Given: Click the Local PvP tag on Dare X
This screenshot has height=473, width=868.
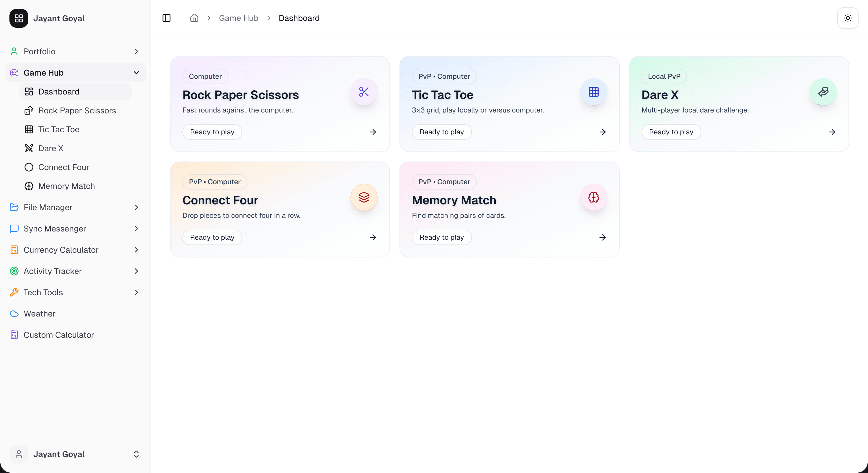Looking at the screenshot, I should point(664,76).
